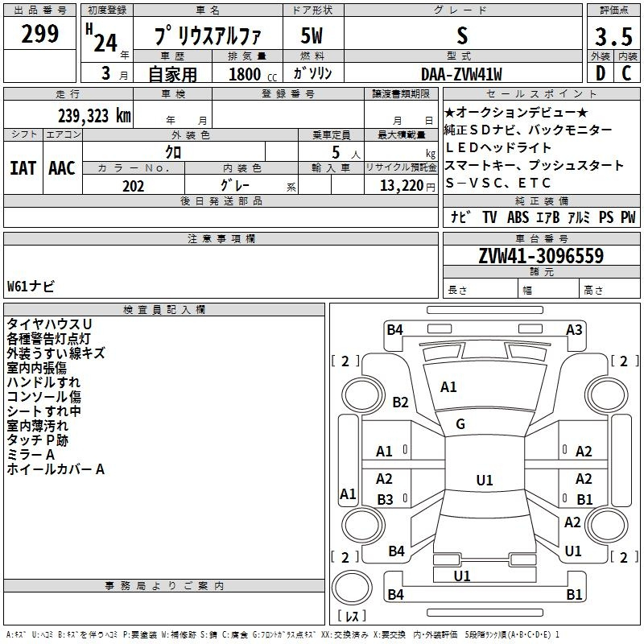
Task: Click the exterior grade D
Action: 601,73
